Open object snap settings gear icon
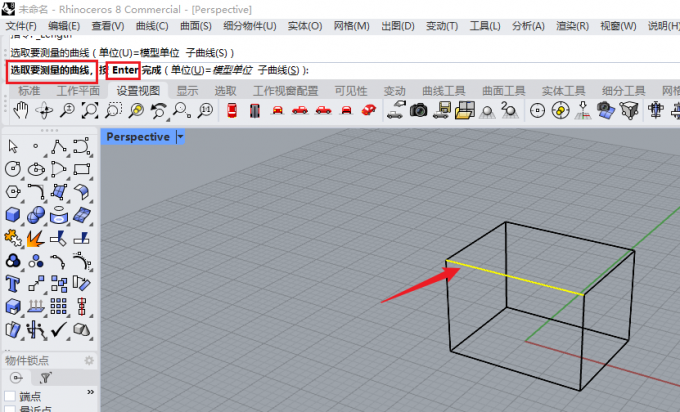This screenshot has width=680, height=412. tap(89, 360)
